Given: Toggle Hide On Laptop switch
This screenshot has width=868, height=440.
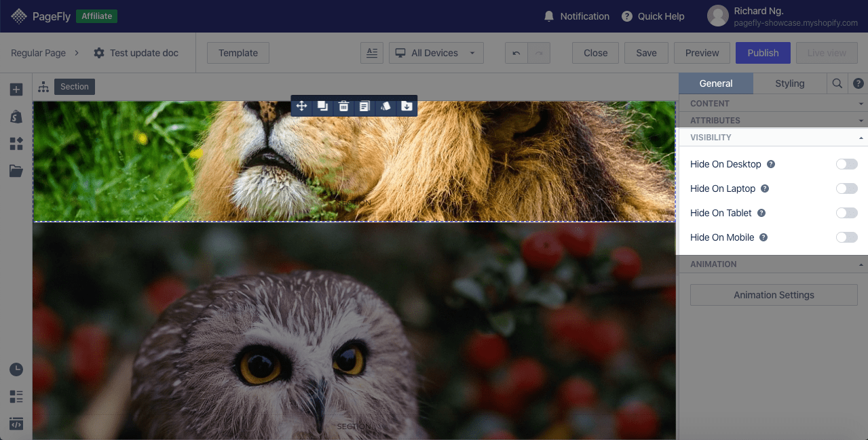Looking at the screenshot, I should tap(846, 188).
